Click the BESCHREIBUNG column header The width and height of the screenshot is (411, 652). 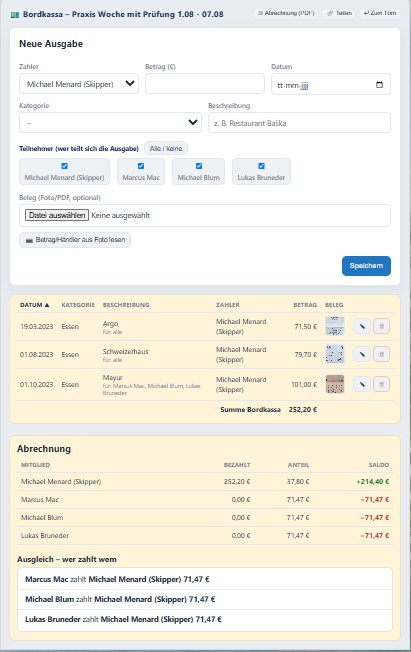click(126, 305)
